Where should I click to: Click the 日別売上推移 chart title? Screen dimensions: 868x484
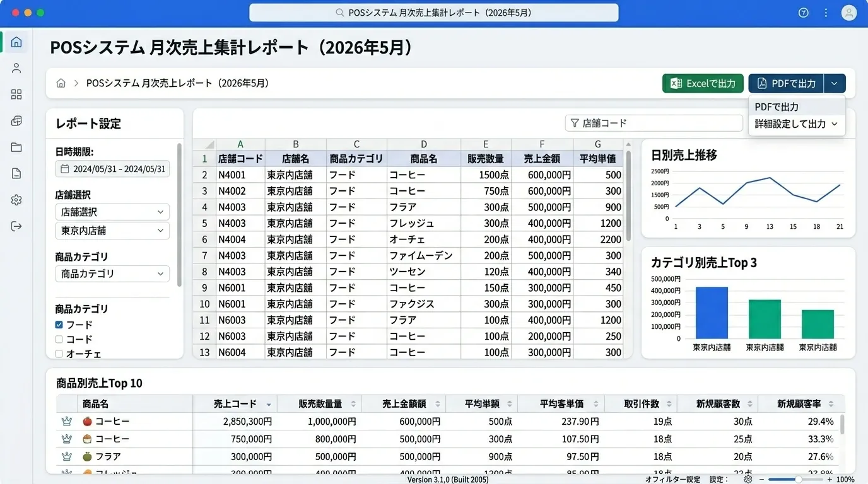684,155
